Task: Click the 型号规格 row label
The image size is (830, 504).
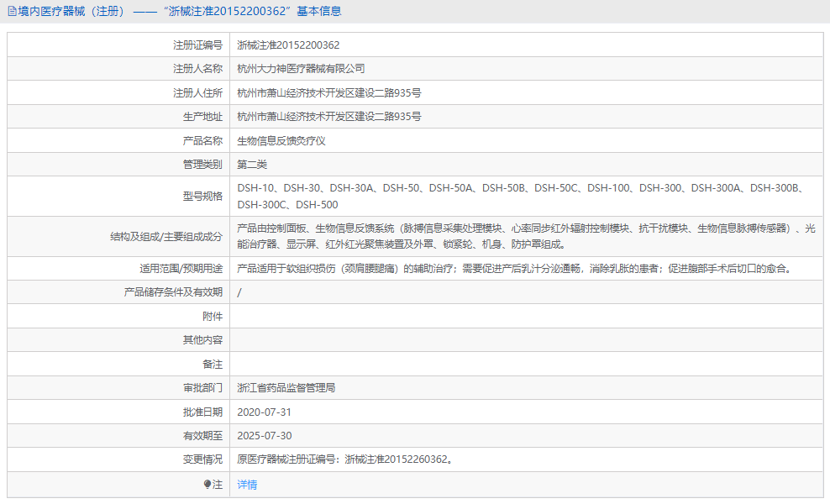Action: click(202, 197)
